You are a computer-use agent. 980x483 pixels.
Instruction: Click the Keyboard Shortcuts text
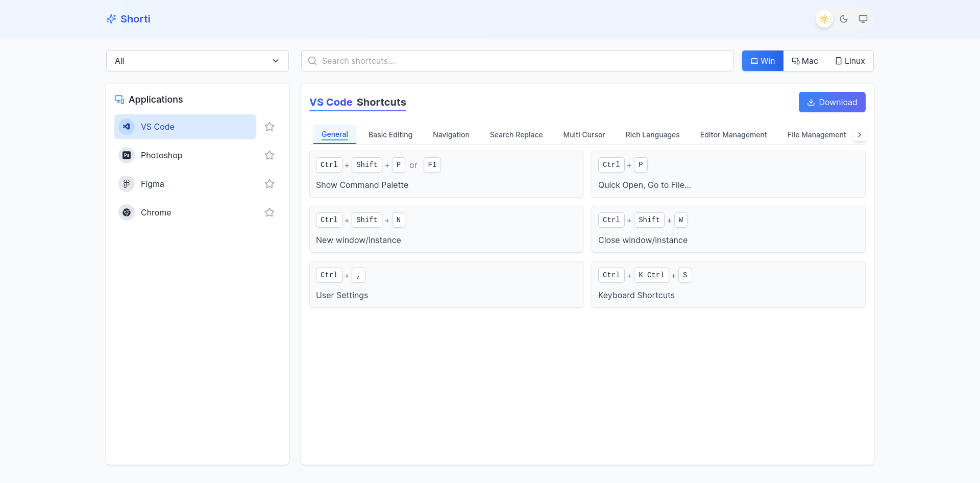tap(636, 295)
